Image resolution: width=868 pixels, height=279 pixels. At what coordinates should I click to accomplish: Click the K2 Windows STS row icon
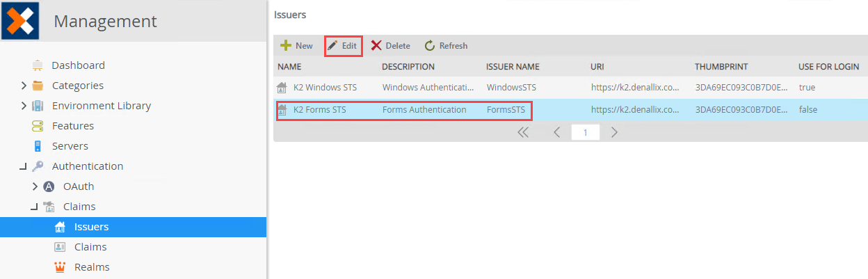point(282,88)
